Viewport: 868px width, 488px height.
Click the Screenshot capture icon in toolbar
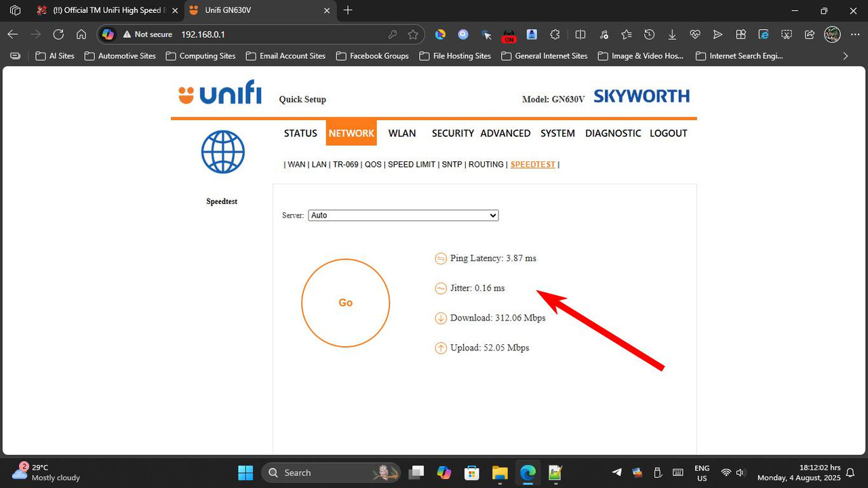787,34
